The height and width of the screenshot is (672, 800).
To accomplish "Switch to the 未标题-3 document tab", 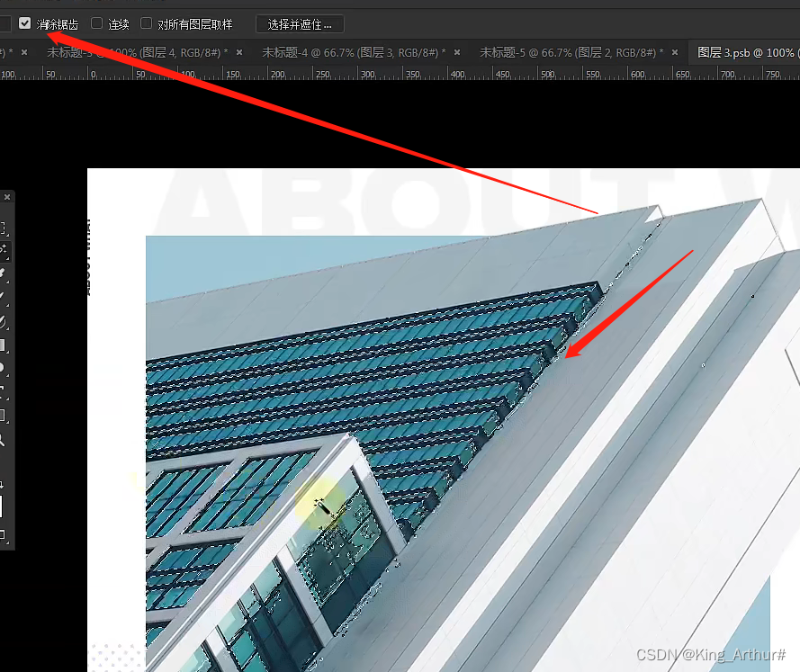I will pyautogui.click(x=138, y=52).
